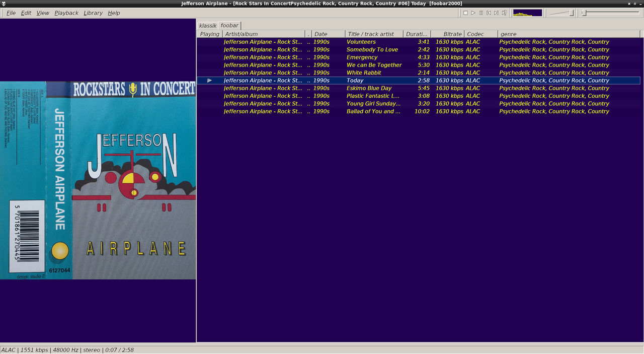The image size is (644, 354).
Task: Select the track Eskimo Blue Day
Action: point(418,88)
